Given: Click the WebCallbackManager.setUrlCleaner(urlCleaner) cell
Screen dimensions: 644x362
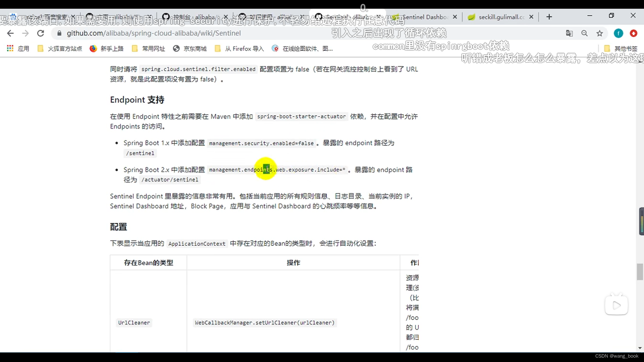Looking at the screenshot, I should coord(265,323).
